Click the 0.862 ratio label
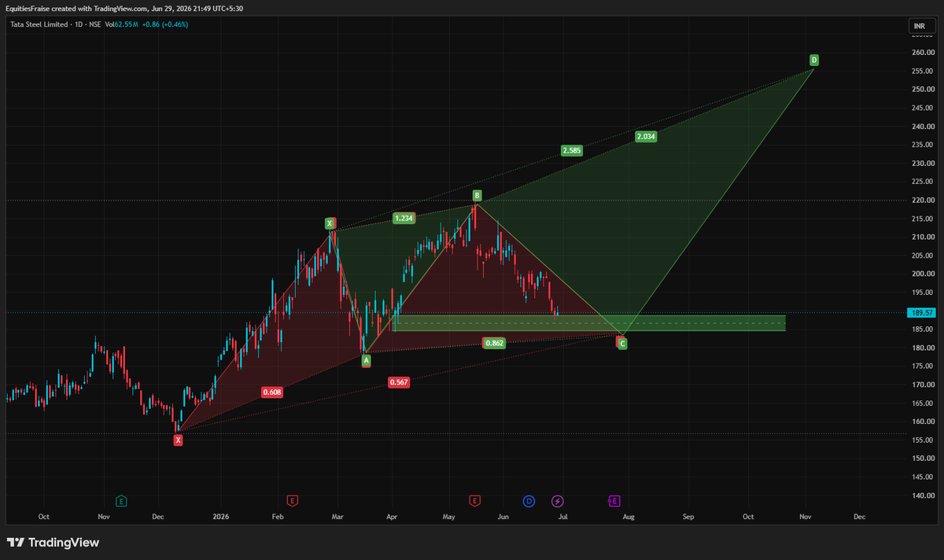 click(494, 343)
